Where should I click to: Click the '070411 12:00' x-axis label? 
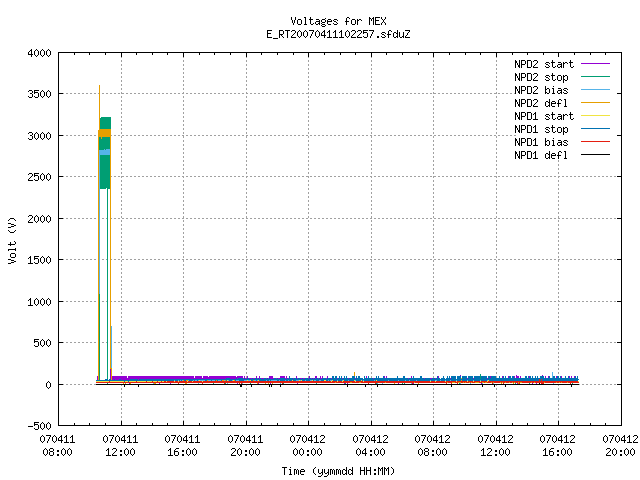tap(120, 446)
